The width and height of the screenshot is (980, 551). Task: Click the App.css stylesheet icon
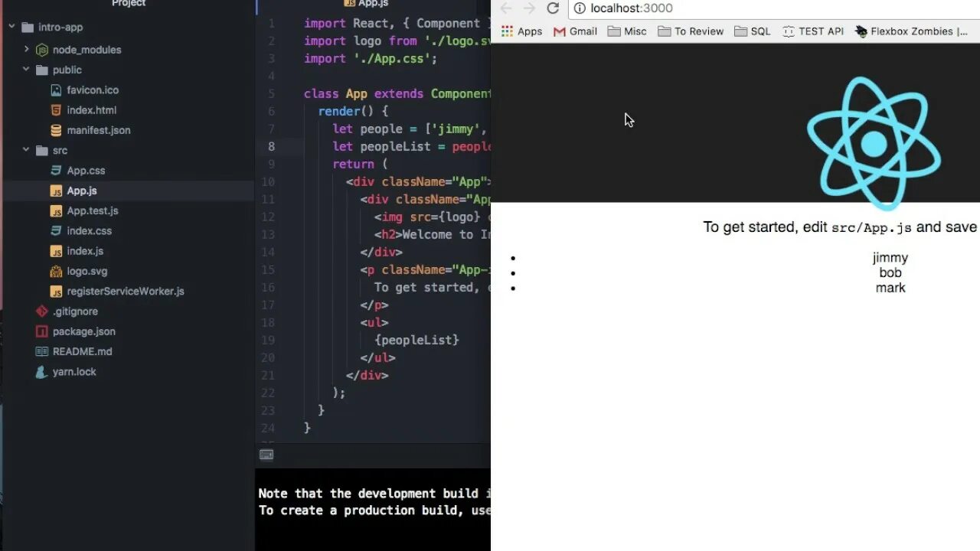pyautogui.click(x=56, y=171)
